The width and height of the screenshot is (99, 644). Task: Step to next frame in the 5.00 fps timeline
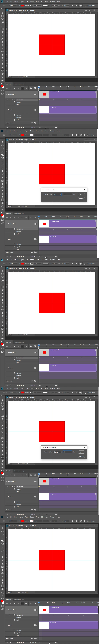tap(19, 603)
